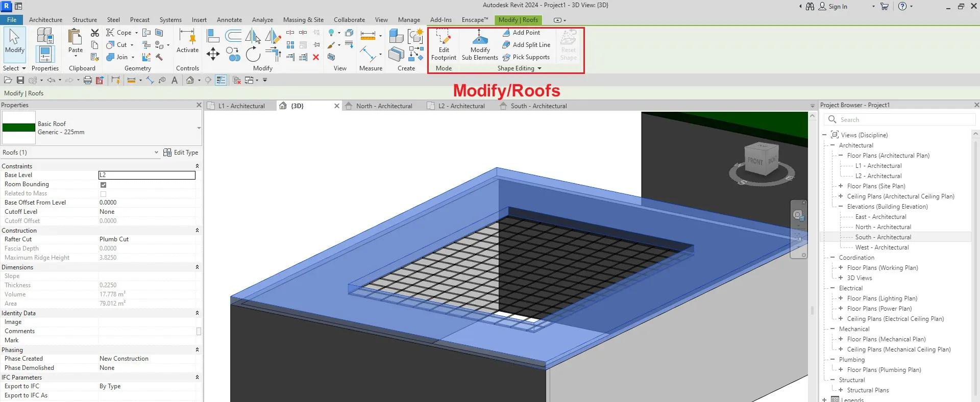Choose the Align tool
Viewport: 980px width, 402px height.
click(x=213, y=36)
